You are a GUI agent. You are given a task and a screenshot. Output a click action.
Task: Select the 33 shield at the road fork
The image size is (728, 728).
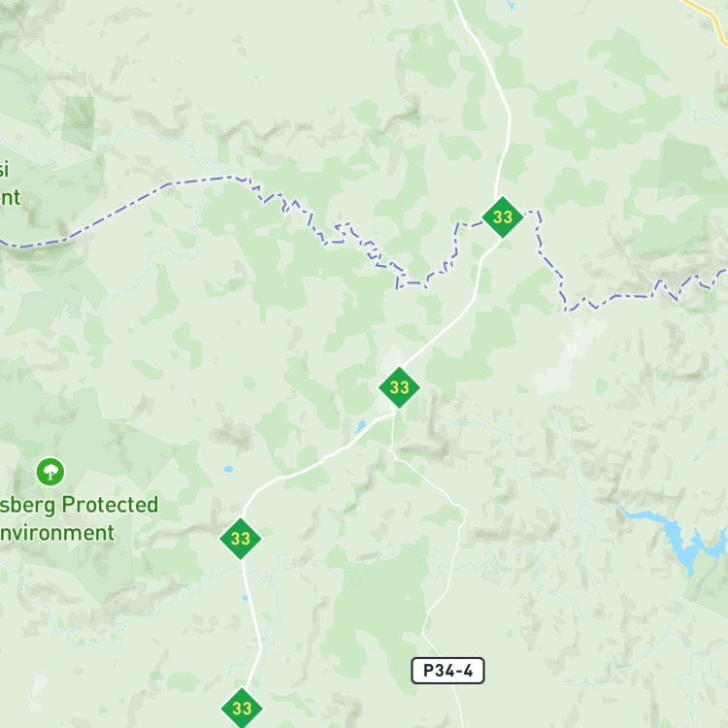(x=399, y=387)
